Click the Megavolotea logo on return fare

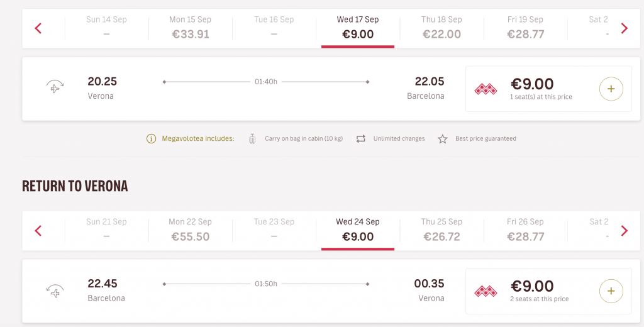coord(486,291)
